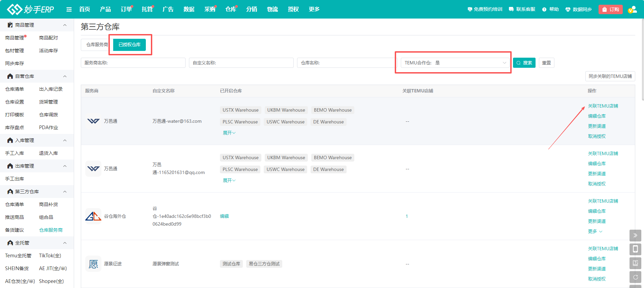
Task: Collapse the floating sidebar with double-arrow icon
Action: [x=635, y=235]
